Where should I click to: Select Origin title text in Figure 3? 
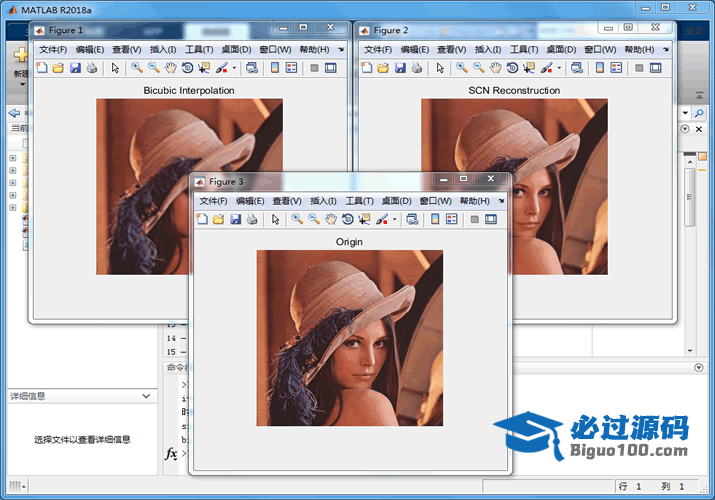coord(349,242)
